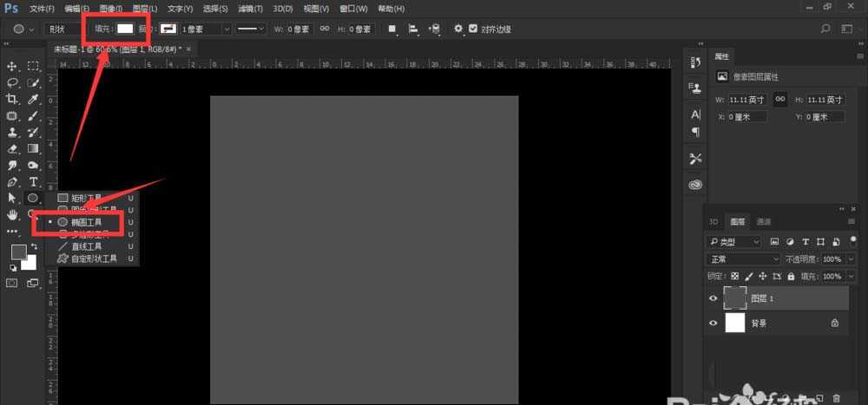This screenshot has width=868, height=405.
Task: Select the Lasso tool
Action: click(x=13, y=82)
